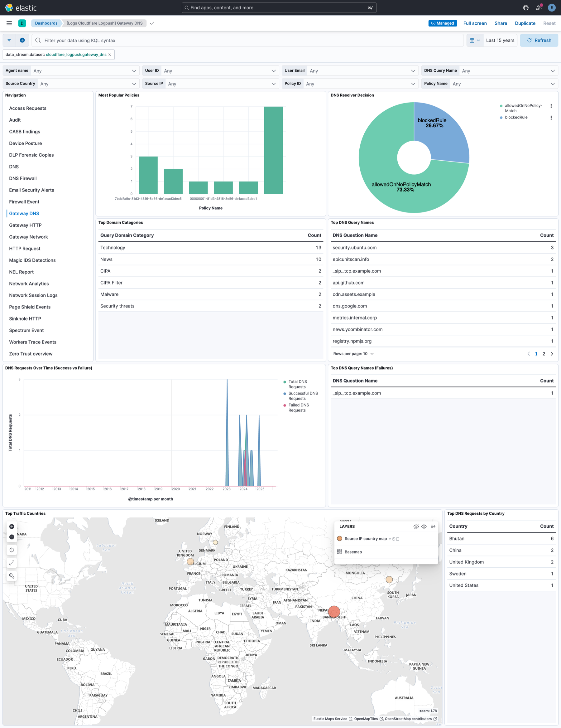Change Rows per page setting
The image size is (561, 728).
tap(353, 354)
